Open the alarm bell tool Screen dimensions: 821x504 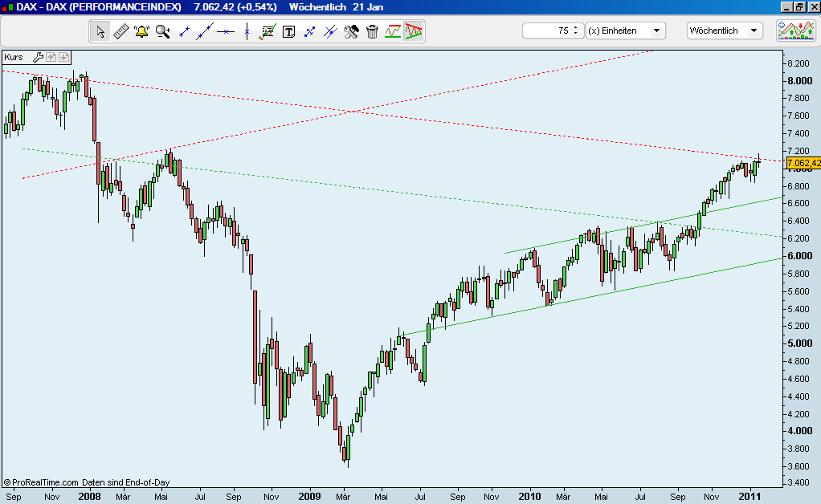141,30
